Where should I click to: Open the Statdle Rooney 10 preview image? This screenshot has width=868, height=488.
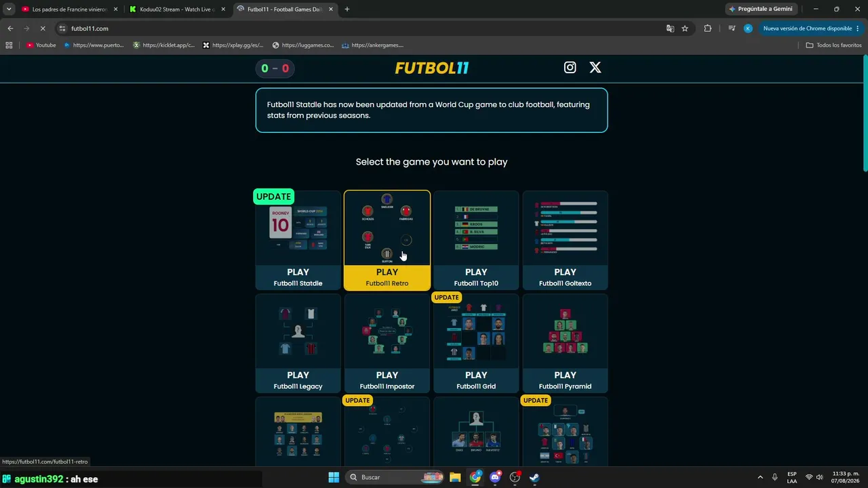click(298, 228)
